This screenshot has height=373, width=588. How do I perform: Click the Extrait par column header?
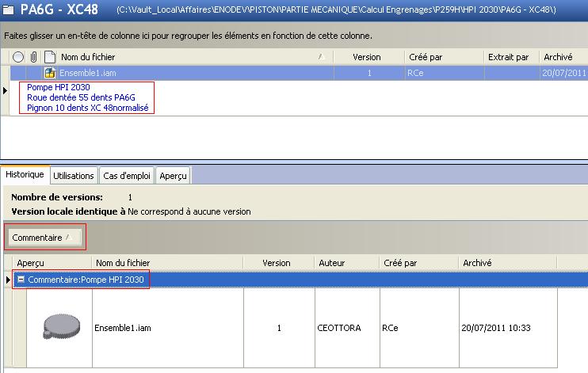click(x=512, y=57)
